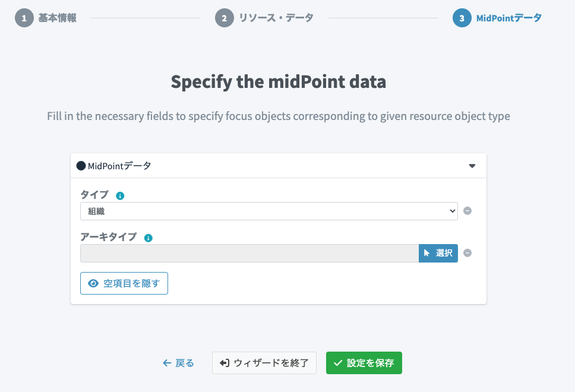Open the タイプ dropdown showing 組織

tap(268, 211)
